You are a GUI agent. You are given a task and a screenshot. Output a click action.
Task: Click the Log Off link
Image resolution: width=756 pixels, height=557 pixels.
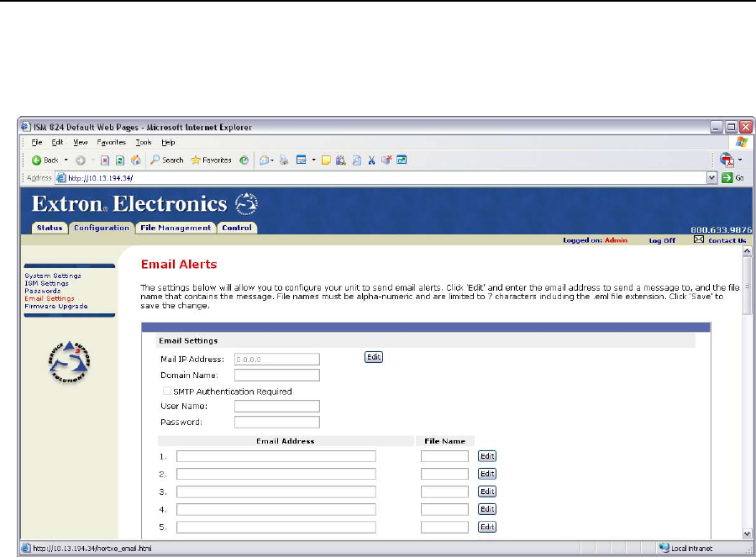click(662, 240)
